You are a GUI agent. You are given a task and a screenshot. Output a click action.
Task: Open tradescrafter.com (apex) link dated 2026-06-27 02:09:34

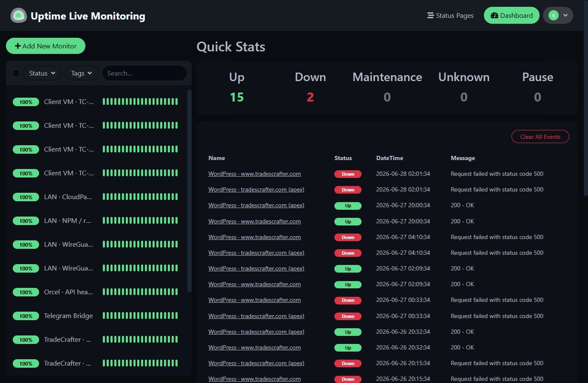click(x=256, y=268)
